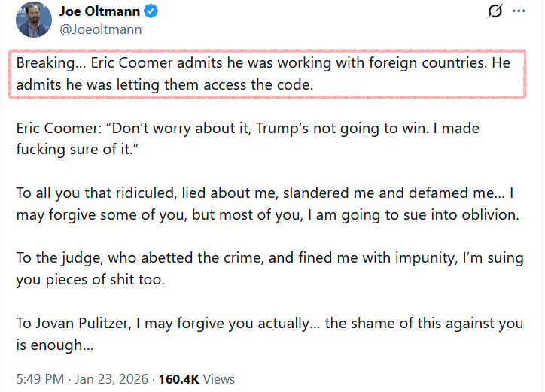Visit the @Joeoltmann handle link
Screen dimensions: 545x392
tap(101, 29)
